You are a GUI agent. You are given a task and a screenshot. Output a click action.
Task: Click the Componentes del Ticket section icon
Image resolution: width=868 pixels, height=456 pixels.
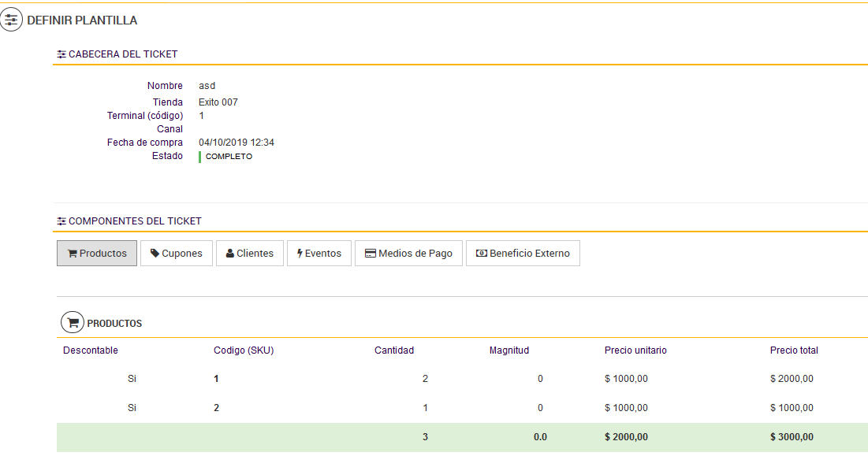point(61,221)
